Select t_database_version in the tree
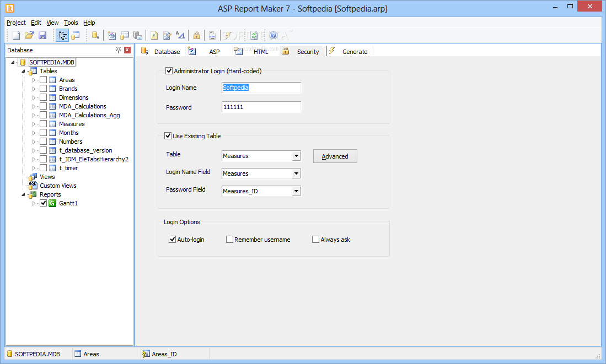 pos(85,150)
